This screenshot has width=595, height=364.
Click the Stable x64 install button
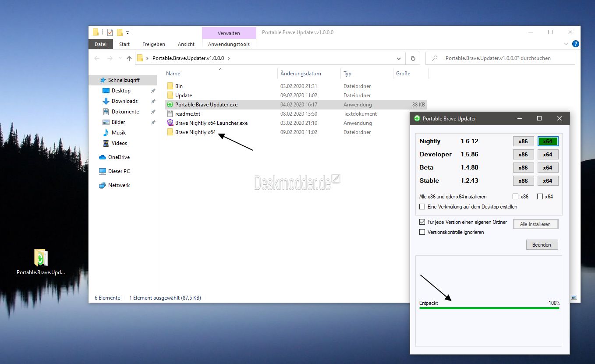pos(548,180)
